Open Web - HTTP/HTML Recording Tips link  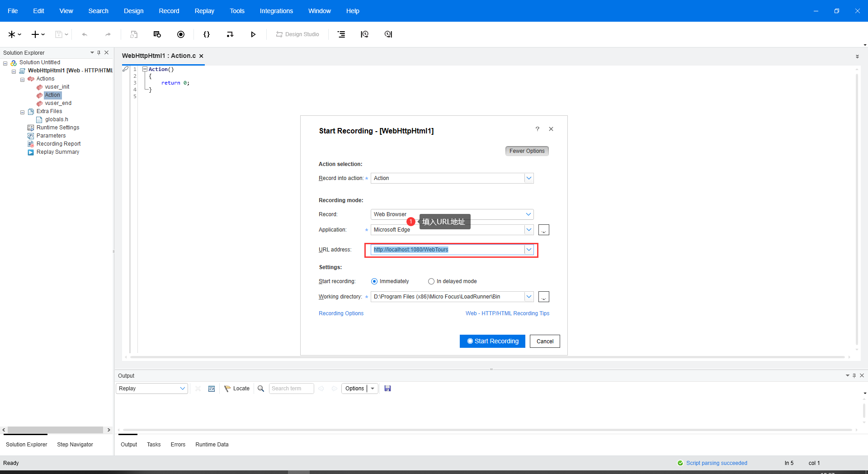pos(507,313)
